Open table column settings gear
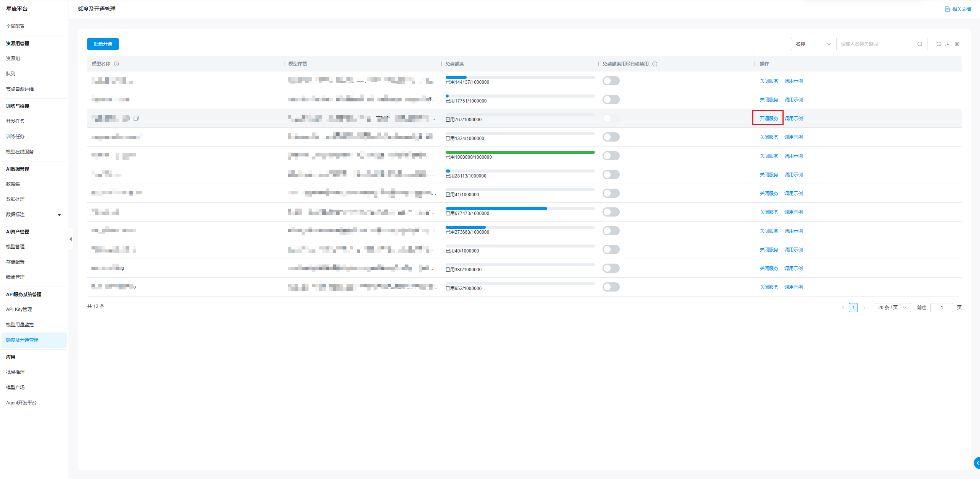Viewport: 980px width, 479px height. pyautogui.click(x=957, y=44)
